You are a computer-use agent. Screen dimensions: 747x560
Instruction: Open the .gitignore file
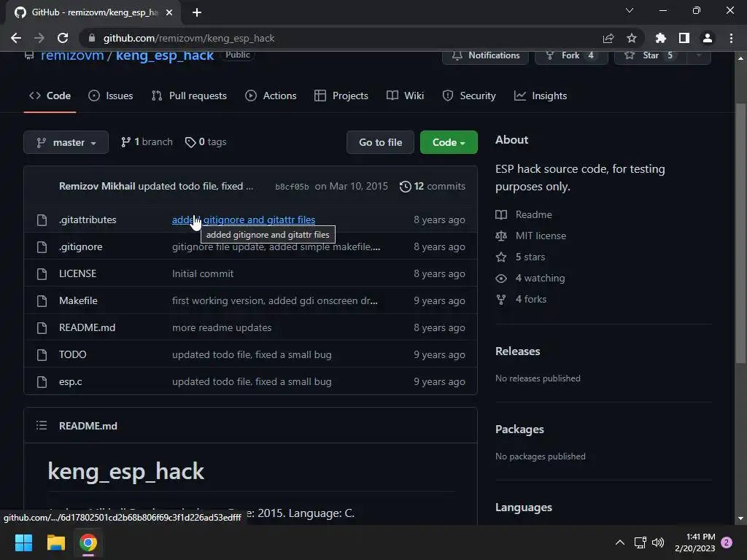point(80,246)
